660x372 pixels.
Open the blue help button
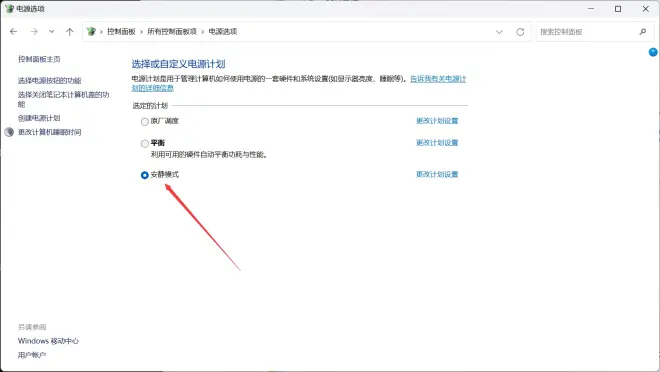653,52
